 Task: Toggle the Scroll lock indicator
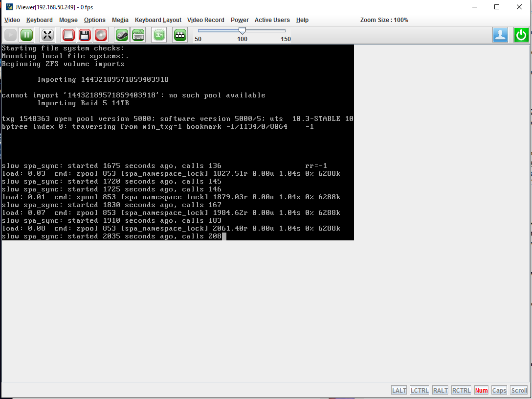(519, 391)
